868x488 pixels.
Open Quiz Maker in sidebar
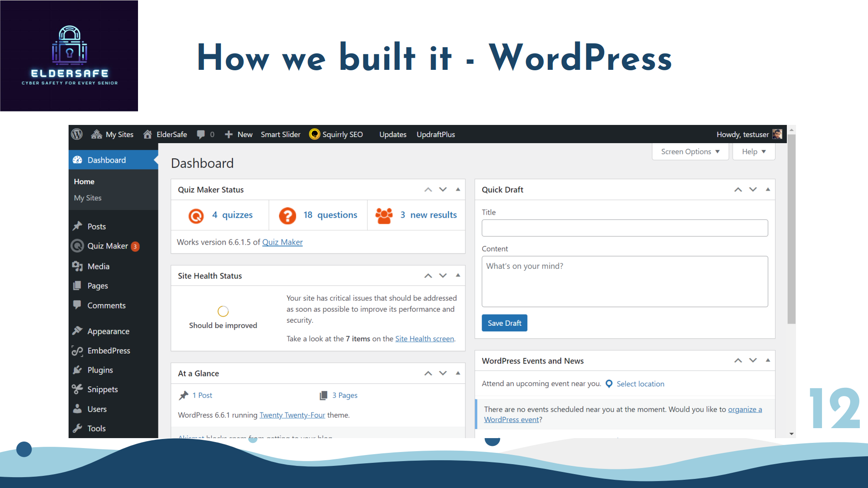[x=108, y=246]
